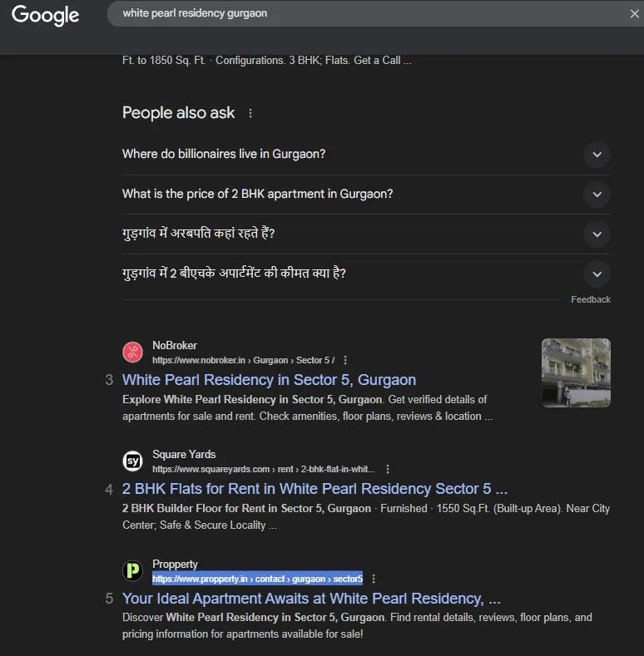Open the more options menu for the Propperty result
The width and height of the screenshot is (644, 656).
374,579
